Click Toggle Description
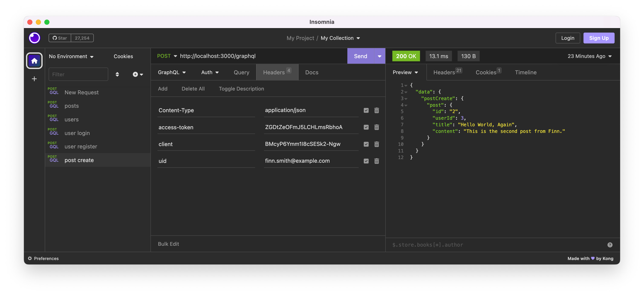 pyautogui.click(x=241, y=89)
